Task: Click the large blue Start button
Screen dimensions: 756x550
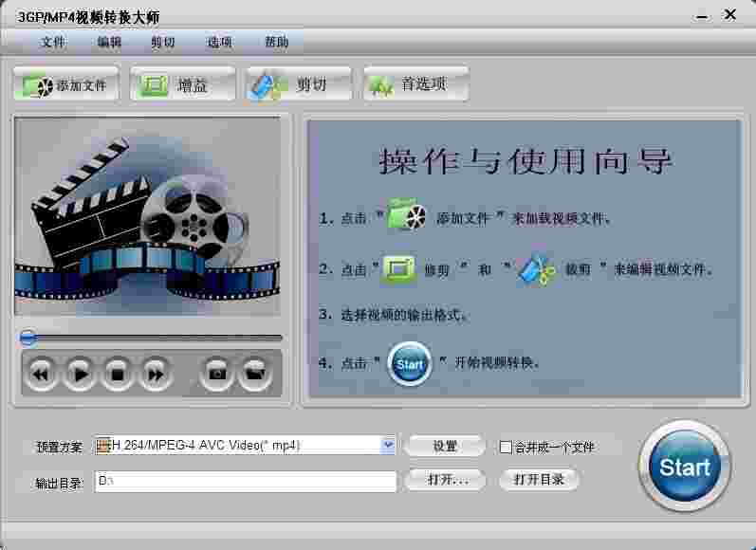Action: [685, 467]
